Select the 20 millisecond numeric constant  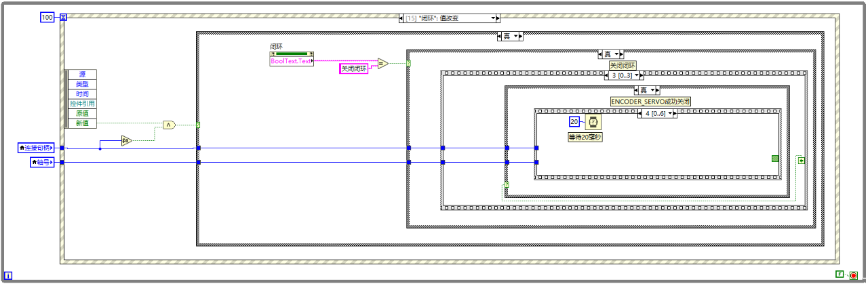tap(574, 122)
